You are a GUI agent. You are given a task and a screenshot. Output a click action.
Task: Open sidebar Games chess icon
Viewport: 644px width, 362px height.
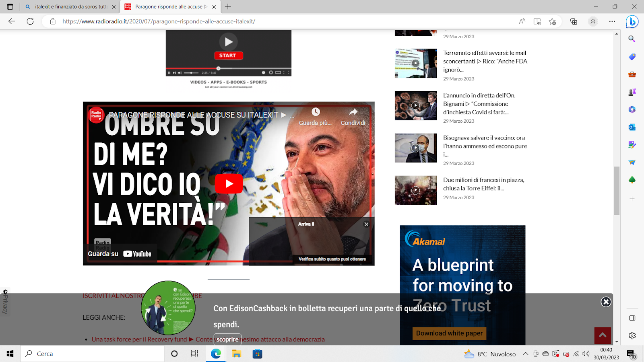pyautogui.click(x=632, y=92)
